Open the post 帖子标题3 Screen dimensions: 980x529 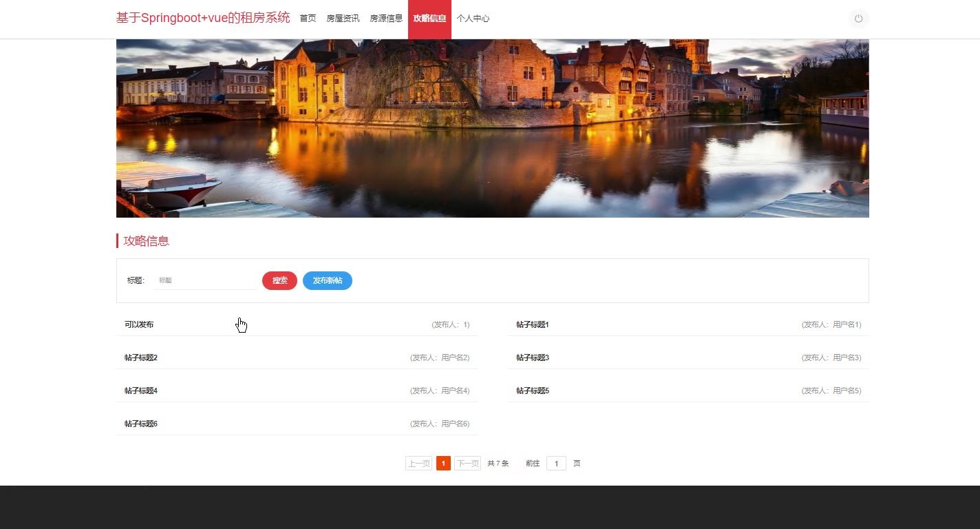[x=533, y=357]
